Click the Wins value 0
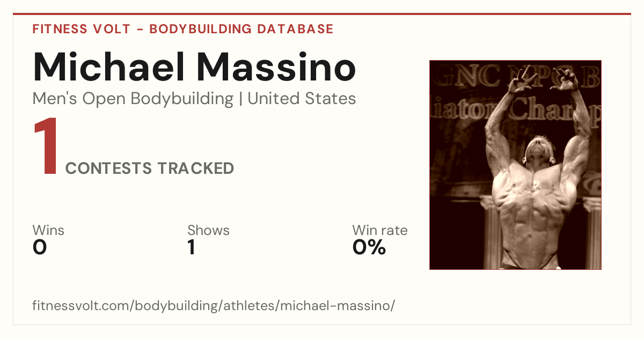 [40, 247]
